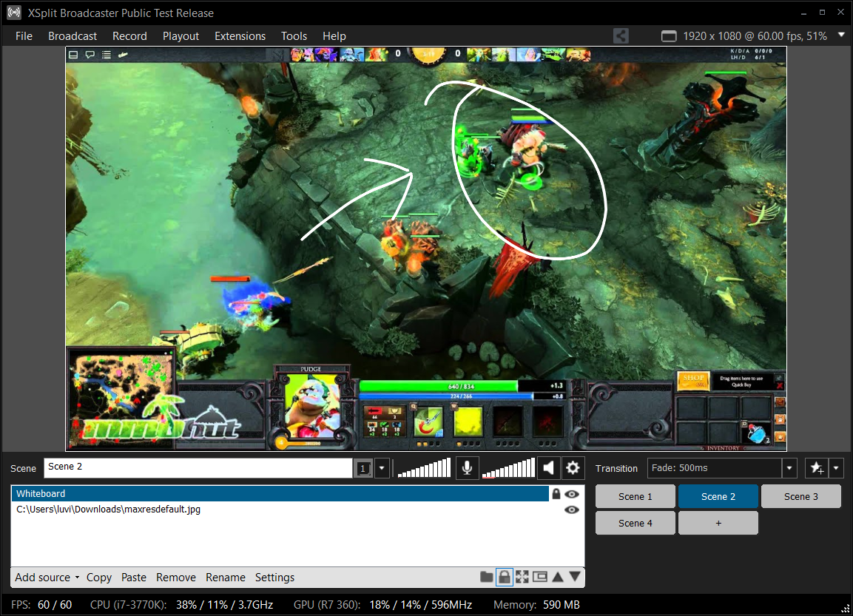Image resolution: width=853 pixels, height=616 pixels.
Task: Open the share icon in the menu bar
Action: tap(621, 36)
